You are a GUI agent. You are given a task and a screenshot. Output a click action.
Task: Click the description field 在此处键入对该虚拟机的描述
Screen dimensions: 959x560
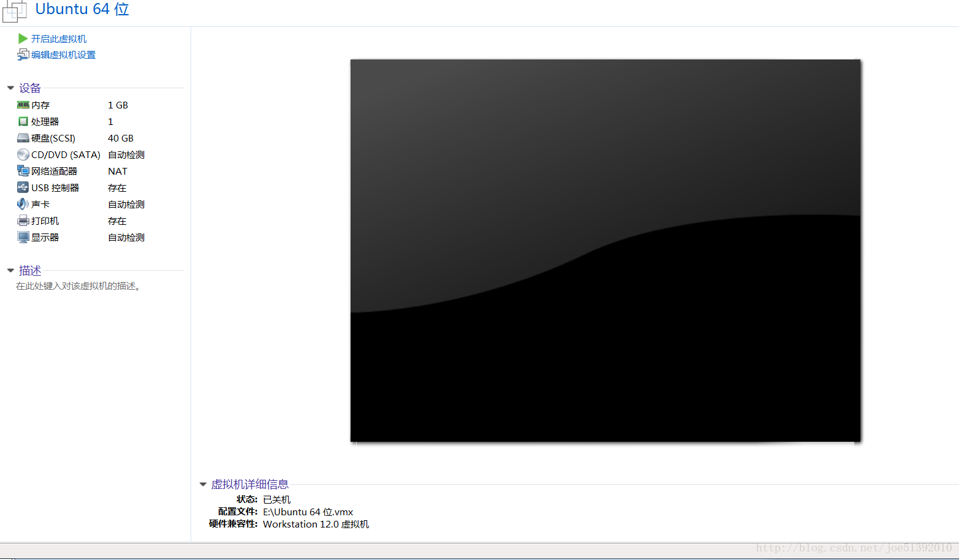coord(78,286)
